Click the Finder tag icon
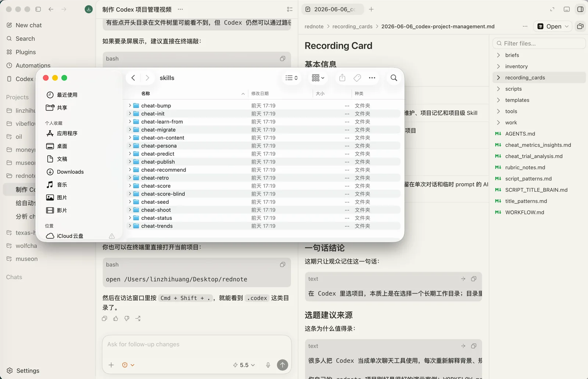Image resolution: width=588 pixels, height=379 pixels. [x=357, y=78]
